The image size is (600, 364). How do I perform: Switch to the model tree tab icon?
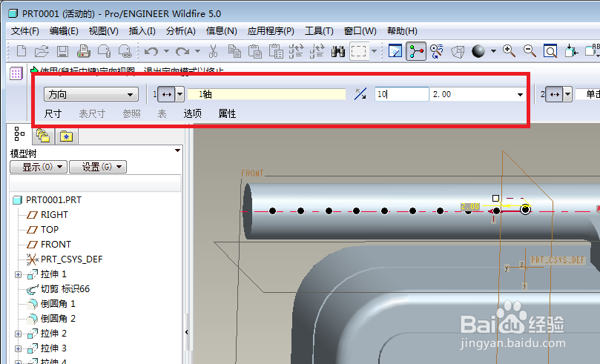click(x=19, y=134)
